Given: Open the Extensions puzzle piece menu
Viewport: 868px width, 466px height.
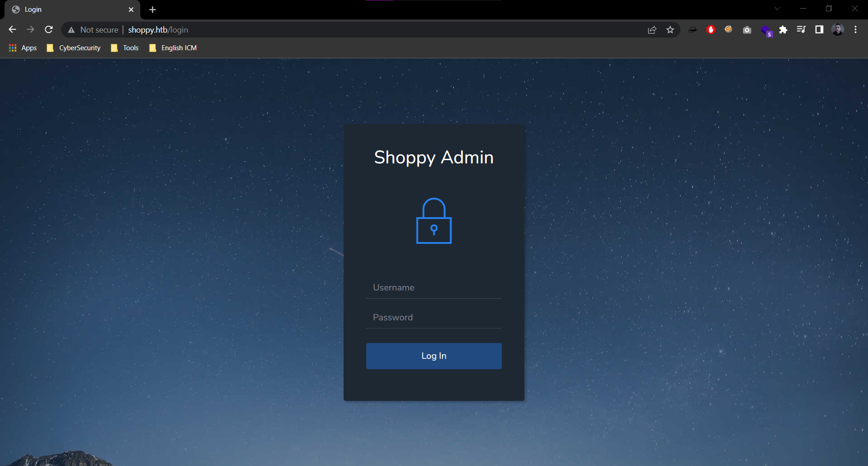Looking at the screenshot, I should click(x=783, y=30).
